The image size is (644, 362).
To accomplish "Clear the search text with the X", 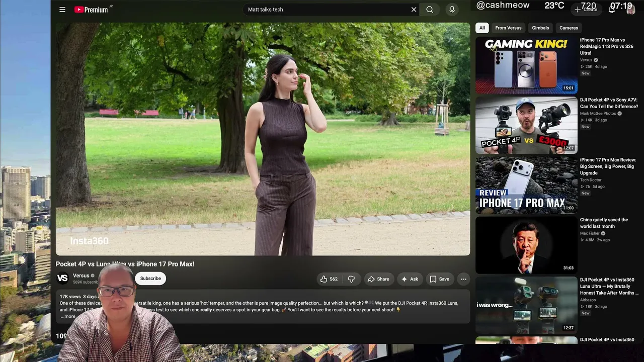I will pyautogui.click(x=414, y=10).
